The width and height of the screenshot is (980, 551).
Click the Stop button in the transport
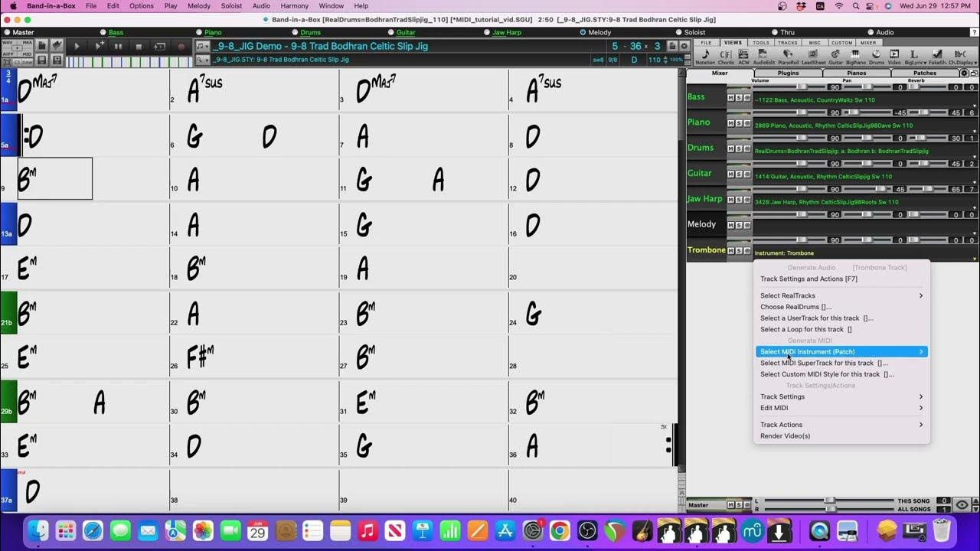click(139, 46)
